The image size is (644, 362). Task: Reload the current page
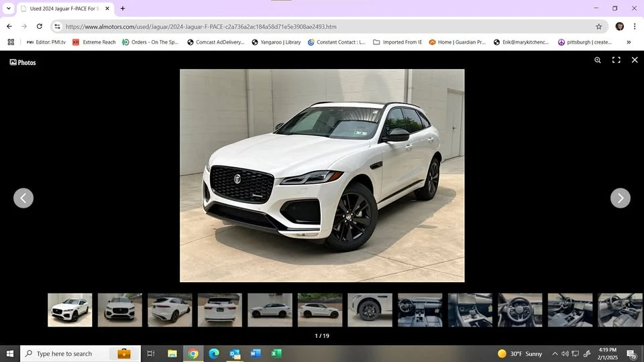pyautogui.click(x=40, y=26)
